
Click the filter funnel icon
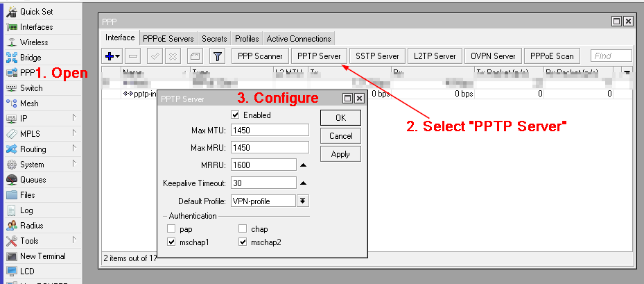coord(218,56)
